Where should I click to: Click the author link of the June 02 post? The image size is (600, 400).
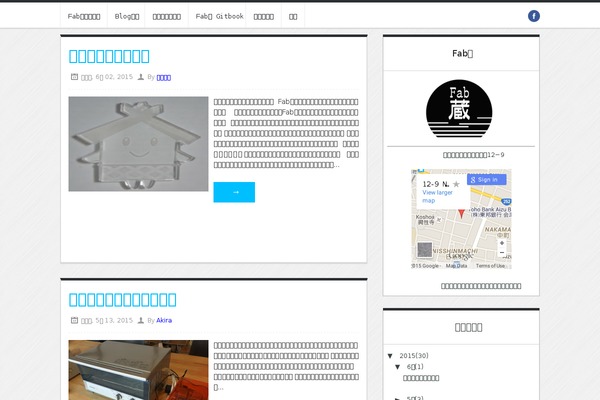click(x=163, y=77)
